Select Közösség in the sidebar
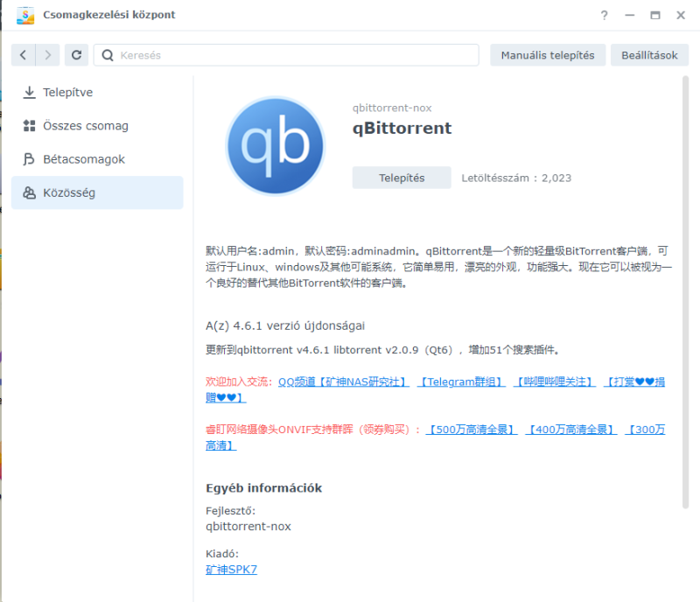The height and width of the screenshot is (602, 700). click(x=97, y=192)
